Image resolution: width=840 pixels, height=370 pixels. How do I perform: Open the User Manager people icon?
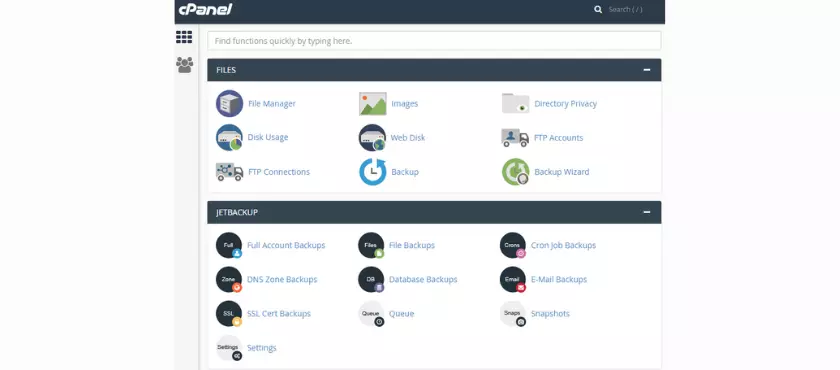pos(184,65)
